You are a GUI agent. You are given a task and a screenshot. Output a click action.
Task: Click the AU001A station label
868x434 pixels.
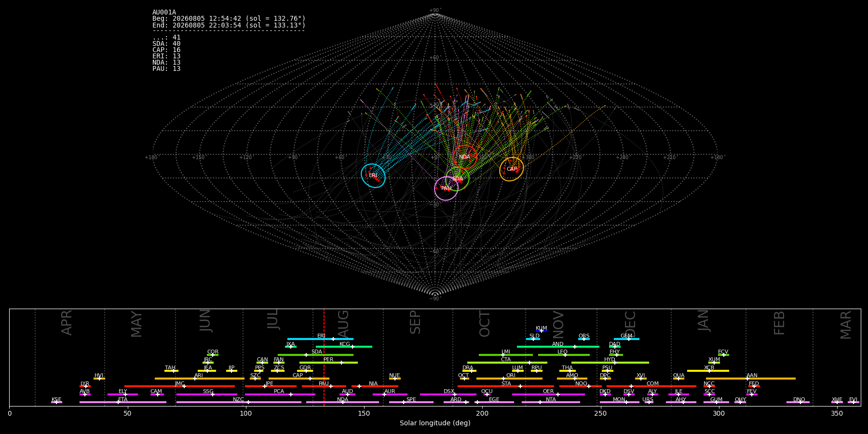[x=164, y=13]
